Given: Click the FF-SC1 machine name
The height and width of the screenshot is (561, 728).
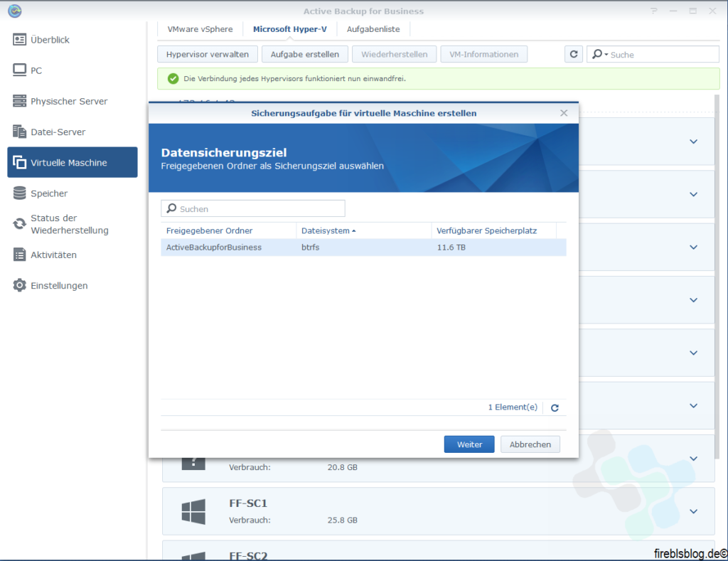Looking at the screenshot, I should tap(248, 503).
